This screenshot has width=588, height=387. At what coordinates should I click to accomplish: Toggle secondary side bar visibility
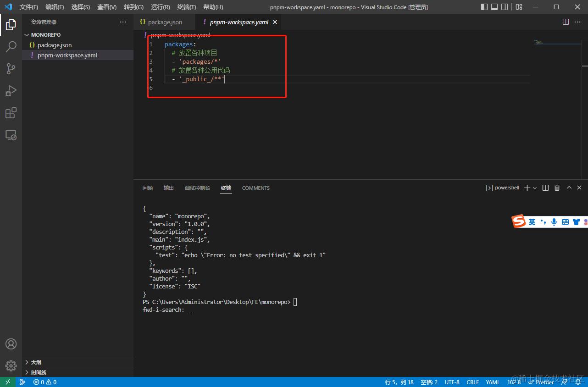point(505,7)
